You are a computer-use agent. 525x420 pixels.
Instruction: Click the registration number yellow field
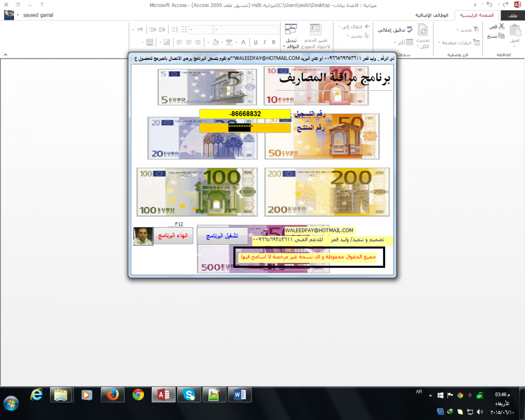pyautogui.click(x=245, y=114)
